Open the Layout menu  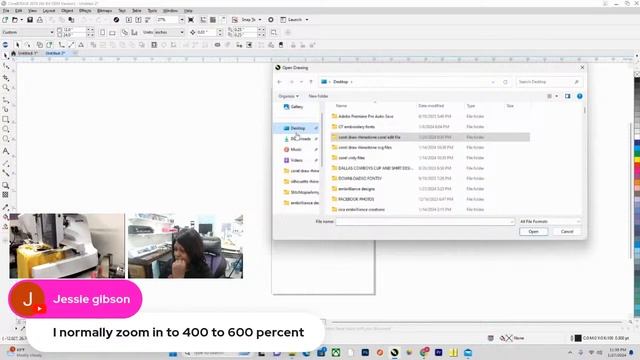point(49,11)
